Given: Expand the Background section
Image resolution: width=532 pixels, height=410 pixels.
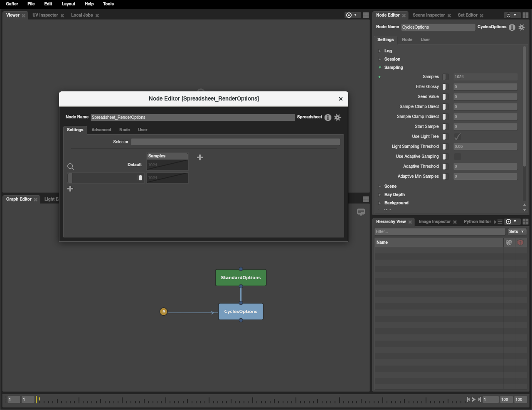Looking at the screenshot, I should (x=379, y=203).
